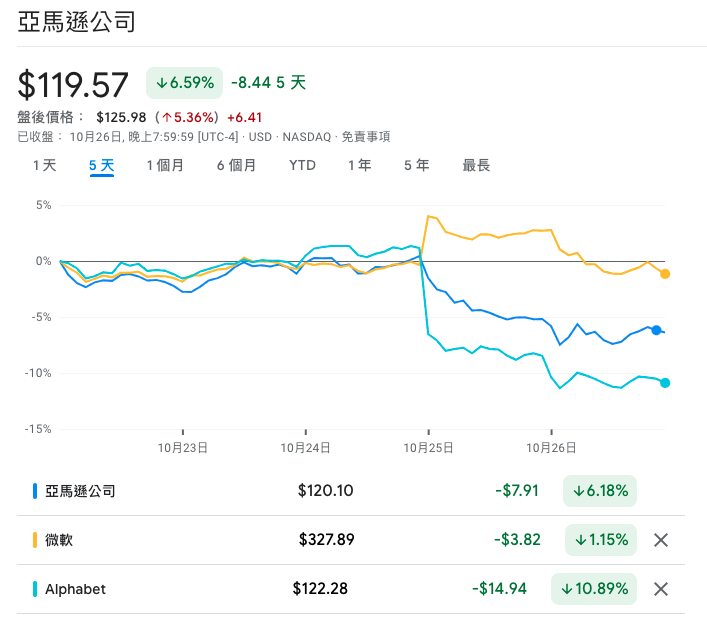707x625 pixels.
Task: Select the 5 天 time range tab
Action: pyautogui.click(x=101, y=165)
